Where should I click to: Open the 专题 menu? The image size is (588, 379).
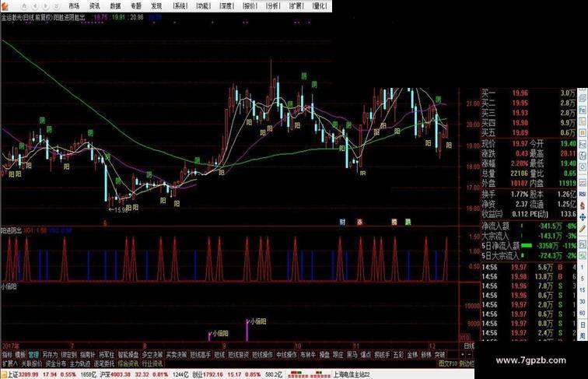pos(136,6)
